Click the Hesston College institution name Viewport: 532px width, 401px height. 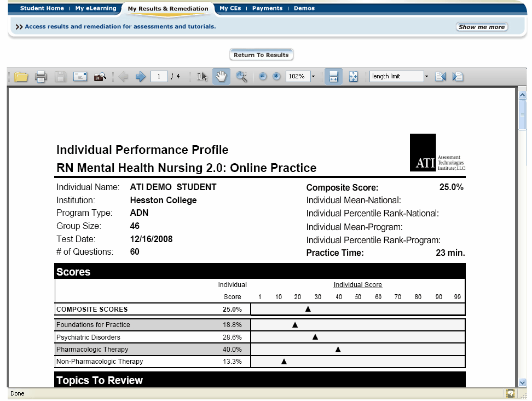(163, 200)
